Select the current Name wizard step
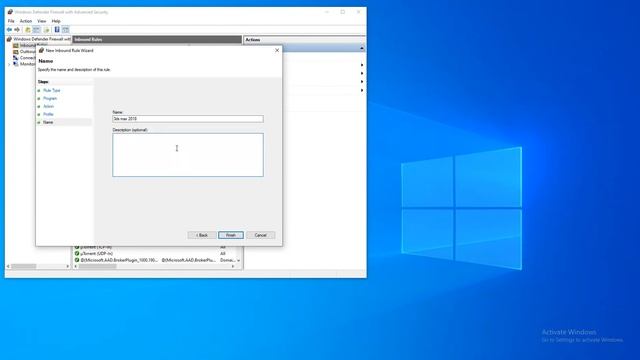Viewport: 640px width, 360px height. pyautogui.click(x=48, y=122)
